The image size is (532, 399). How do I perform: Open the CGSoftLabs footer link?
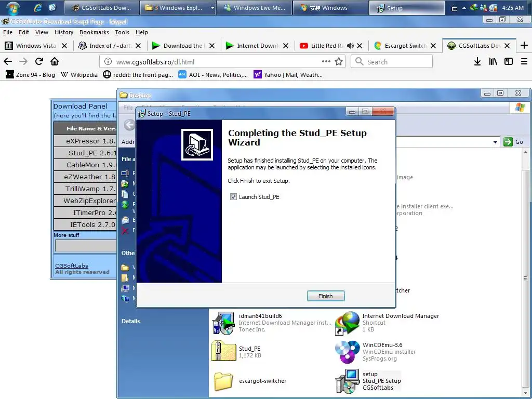tap(72, 265)
